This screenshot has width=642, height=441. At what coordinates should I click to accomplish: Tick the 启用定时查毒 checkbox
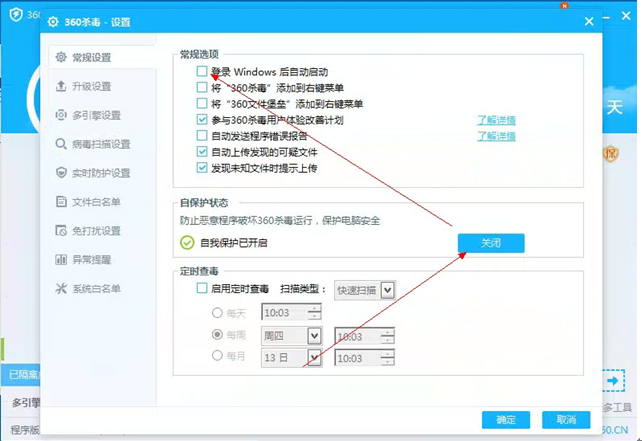203,288
